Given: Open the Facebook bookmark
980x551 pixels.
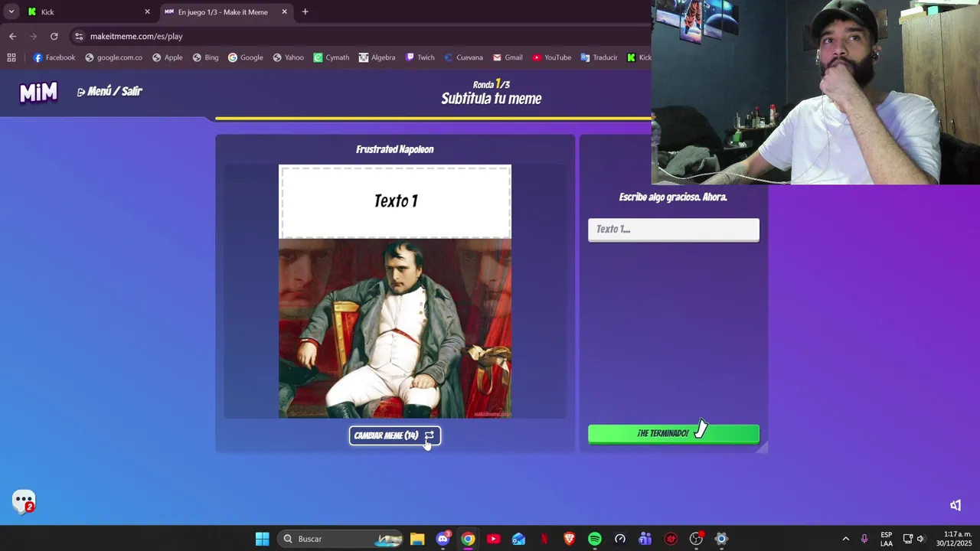Looking at the screenshot, I should click(x=54, y=57).
